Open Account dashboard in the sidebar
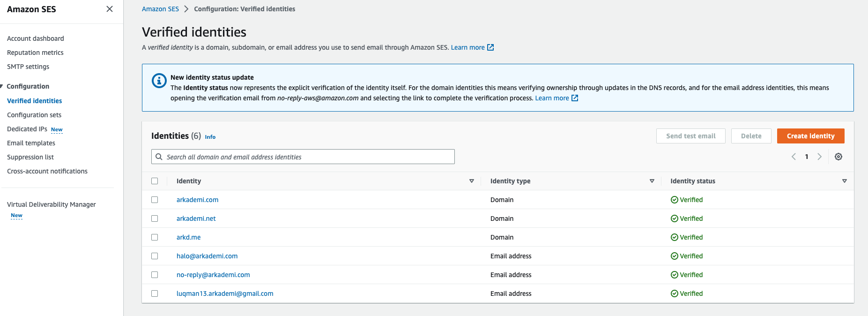Viewport: 868px width, 316px height. (36, 38)
